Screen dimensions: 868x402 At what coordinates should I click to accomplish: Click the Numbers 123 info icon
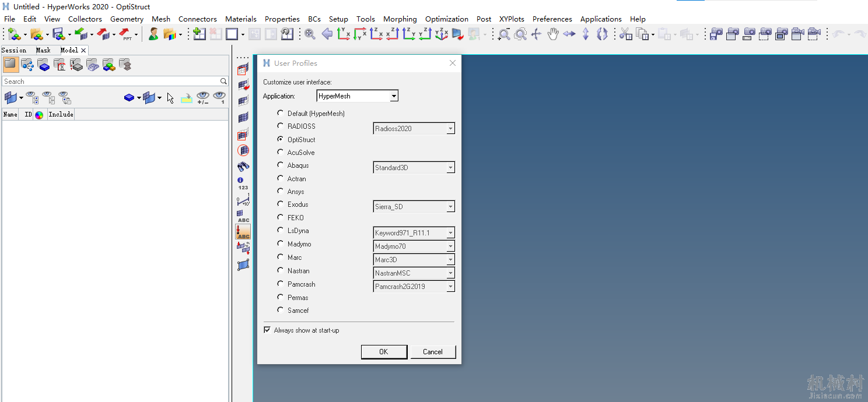(x=243, y=184)
